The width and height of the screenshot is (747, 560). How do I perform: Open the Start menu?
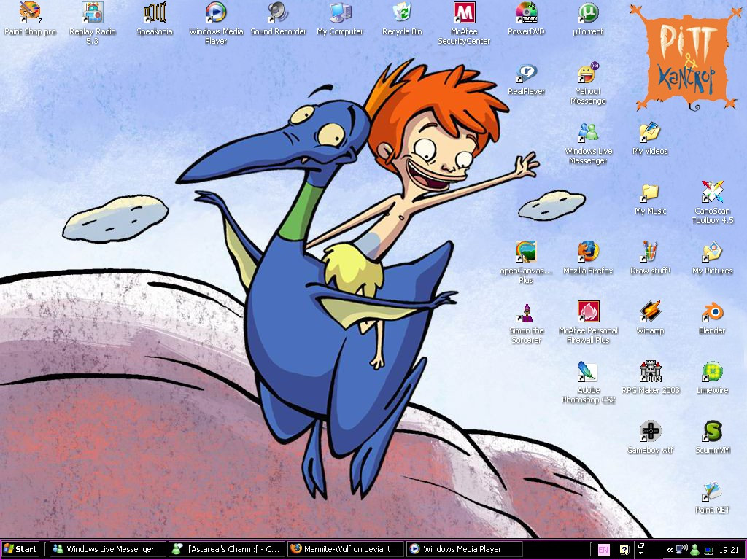point(20,549)
